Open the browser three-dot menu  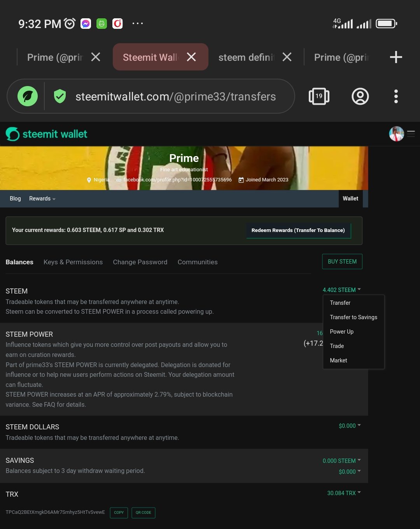[396, 96]
